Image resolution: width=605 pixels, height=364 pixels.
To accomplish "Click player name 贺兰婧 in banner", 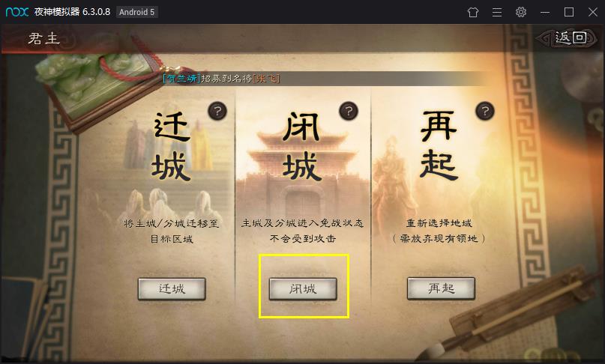I will 181,79.
